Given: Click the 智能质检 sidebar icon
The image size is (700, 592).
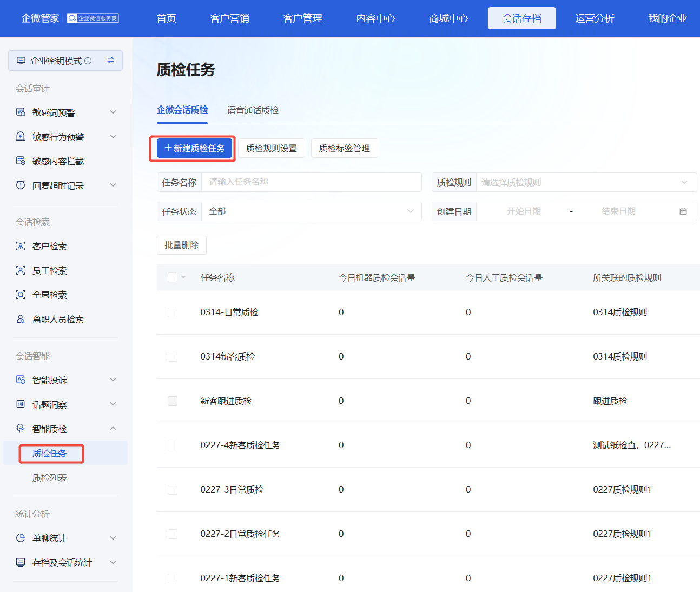Looking at the screenshot, I should [21, 428].
